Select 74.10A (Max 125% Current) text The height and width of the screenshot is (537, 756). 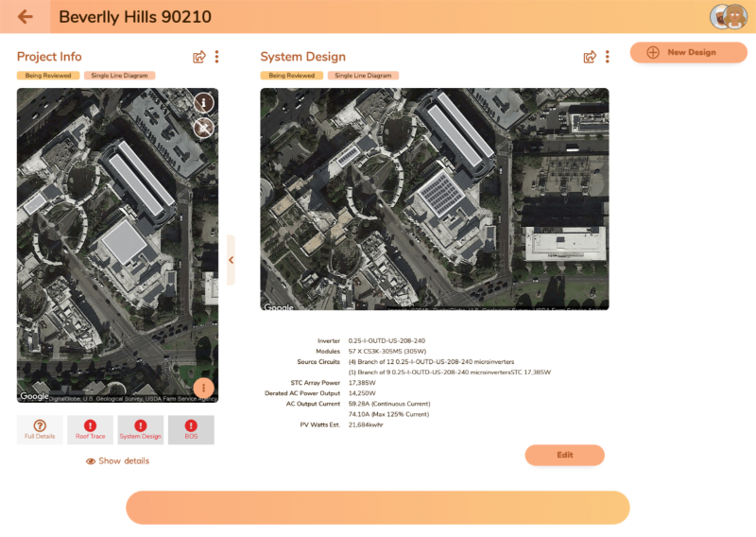(x=388, y=414)
